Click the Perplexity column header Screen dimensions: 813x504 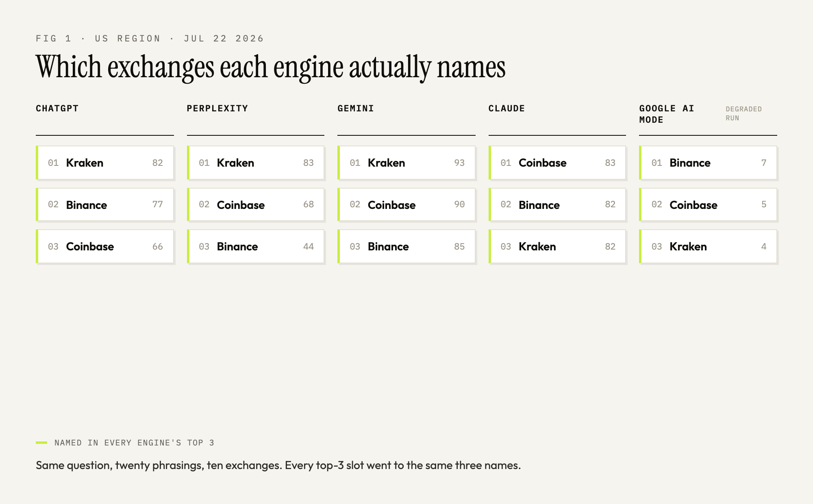coord(217,109)
